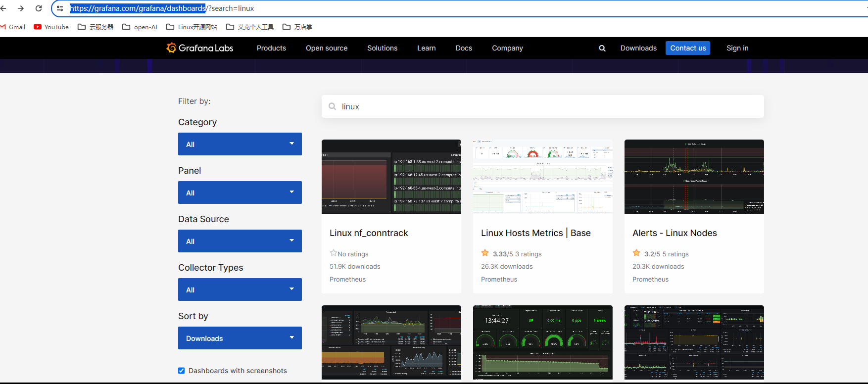The width and height of the screenshot is (868, 384).
Task: Click the 3.33/5 3 ratings text
Action: click(x=517, y=254)
